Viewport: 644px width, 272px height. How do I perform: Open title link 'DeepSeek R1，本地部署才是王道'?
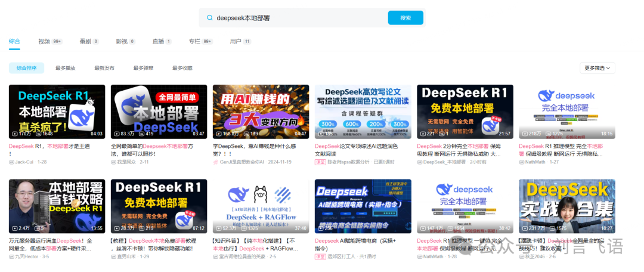pyautogui.click(x=49, y=150)
